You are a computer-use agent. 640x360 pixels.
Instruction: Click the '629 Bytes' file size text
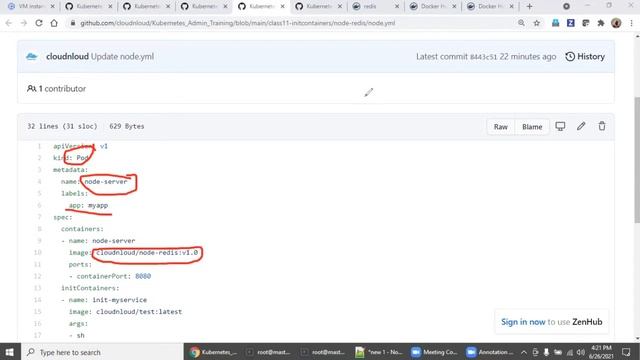(127, 127)
